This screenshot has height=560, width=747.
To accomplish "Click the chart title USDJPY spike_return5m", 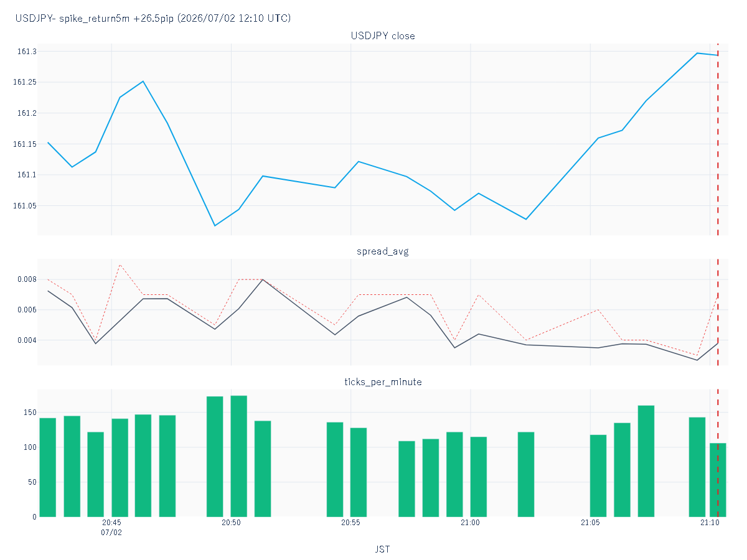I will [x=153, y=19].
